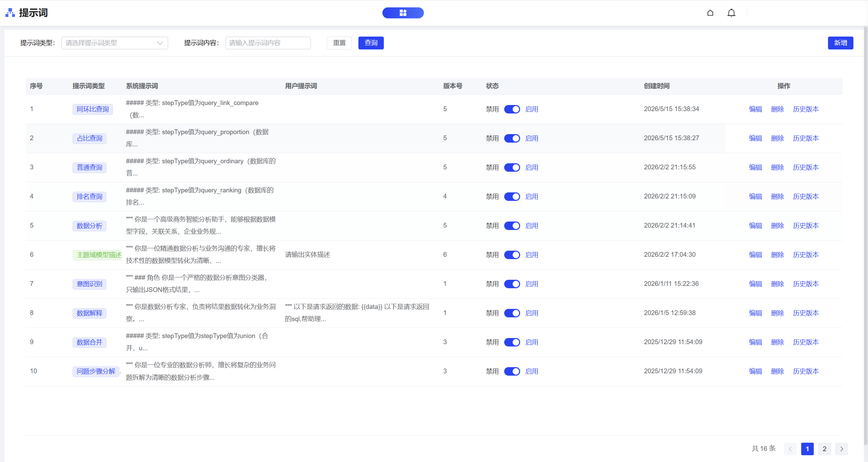Open the grid apps menu icon
The width and height of the screenshot is (868, 462).
(x=403, y=13)
